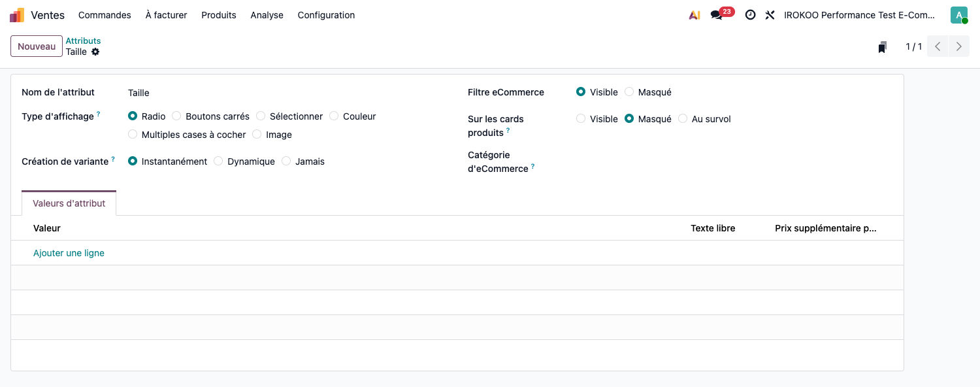Open the Ventes app logo icon
980x387 pixels.
point(17,15)
